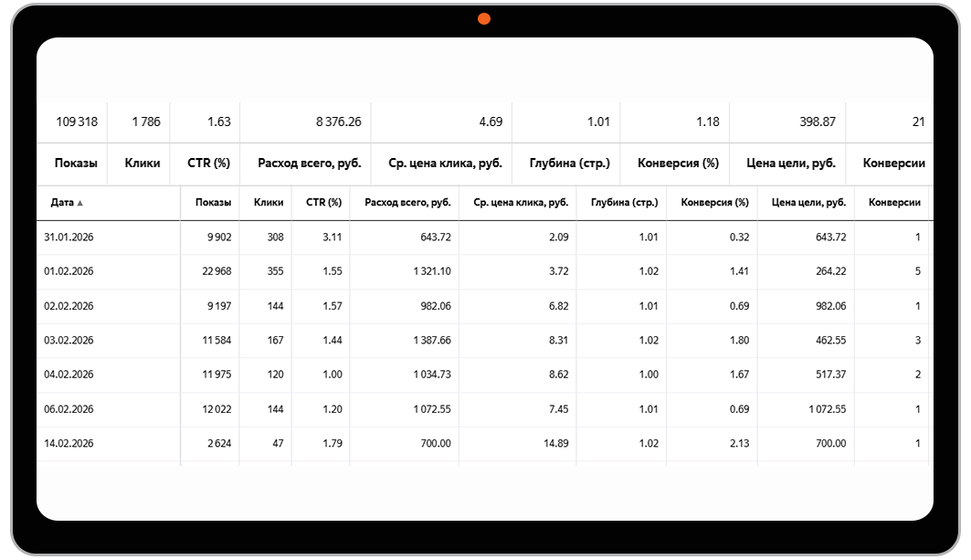
Task: Select the 14.02.2026 date cell
Action: tap(69, 443)
